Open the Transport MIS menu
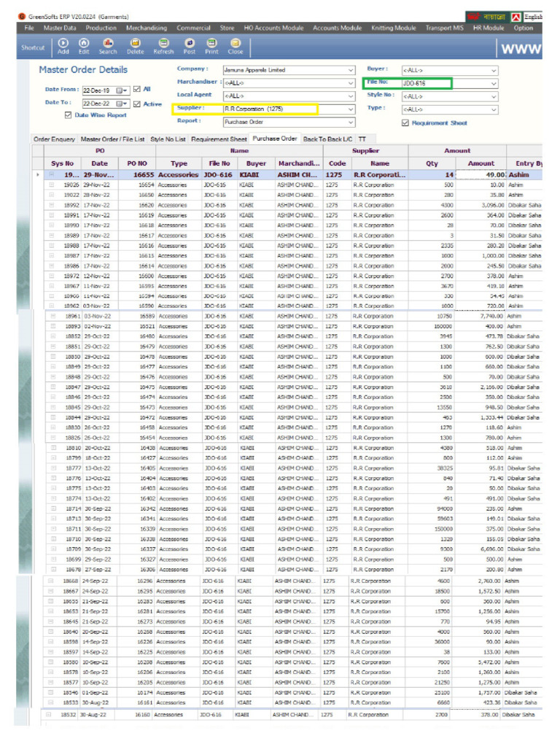The height and width of the screenshot is (747, 560). pyautogui.click(x=444, y=28)
